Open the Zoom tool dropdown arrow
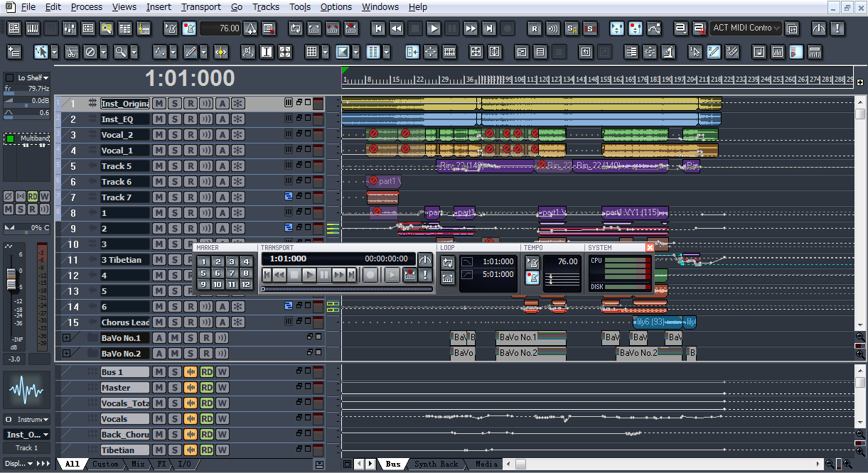The height and width of the screenshot is (473, 868). (134, 52)
